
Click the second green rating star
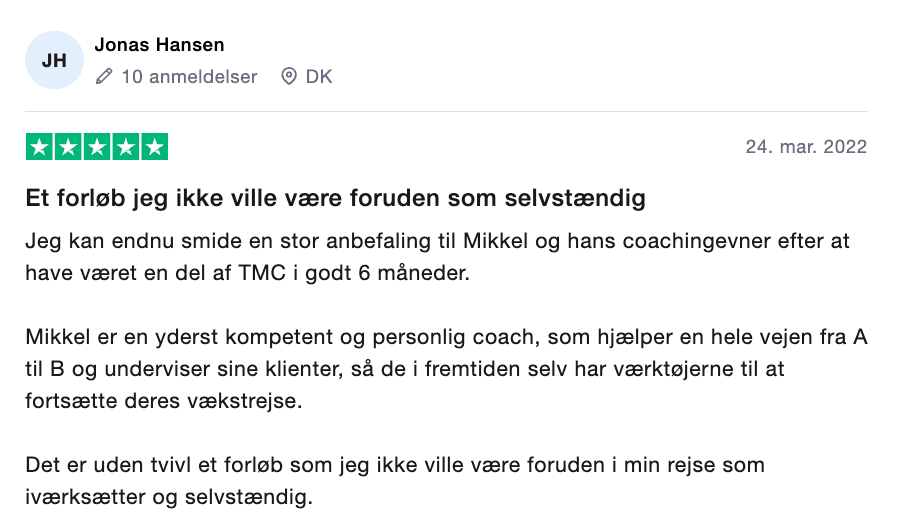68,147
